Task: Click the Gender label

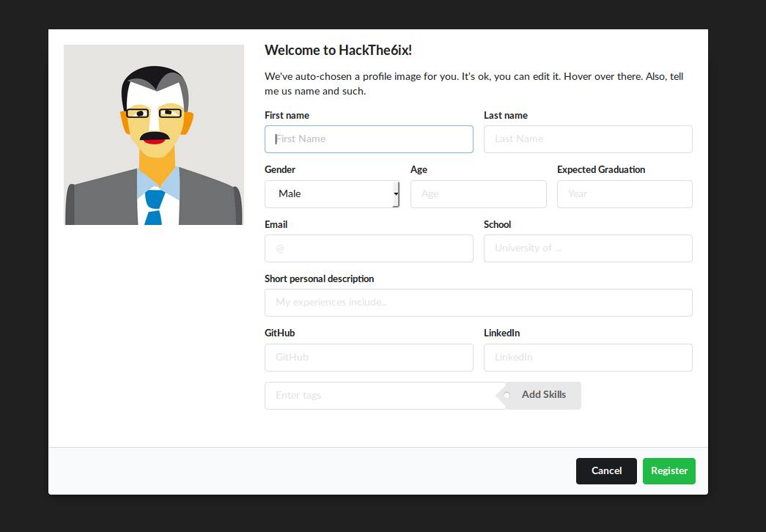Action: click(x=280, y=169)
